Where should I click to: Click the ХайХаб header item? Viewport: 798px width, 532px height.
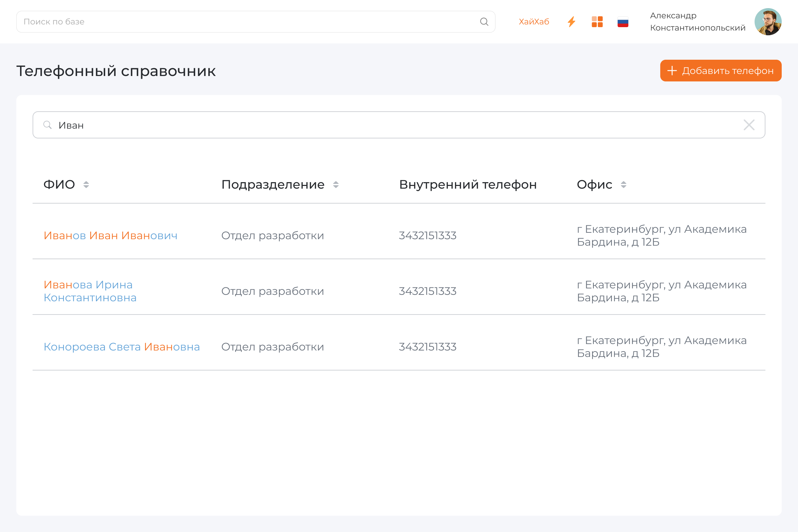(534, 21)
